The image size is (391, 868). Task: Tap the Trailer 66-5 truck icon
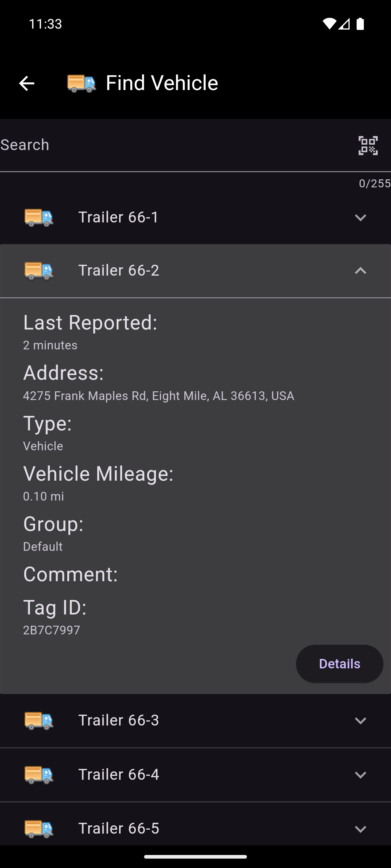[39, 828]
